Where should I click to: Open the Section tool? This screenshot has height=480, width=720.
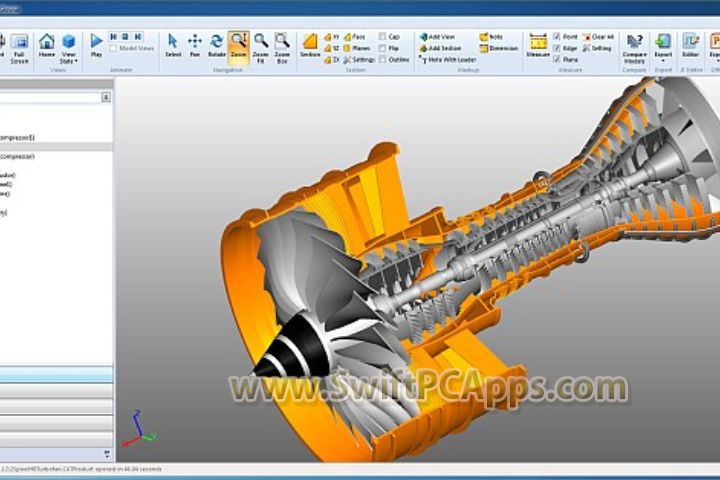(310, 44)
